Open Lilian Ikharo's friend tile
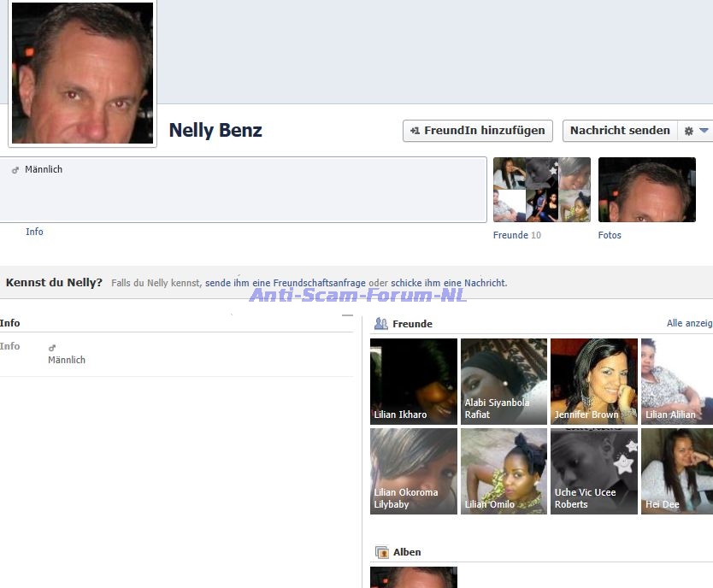 (414, 381)
